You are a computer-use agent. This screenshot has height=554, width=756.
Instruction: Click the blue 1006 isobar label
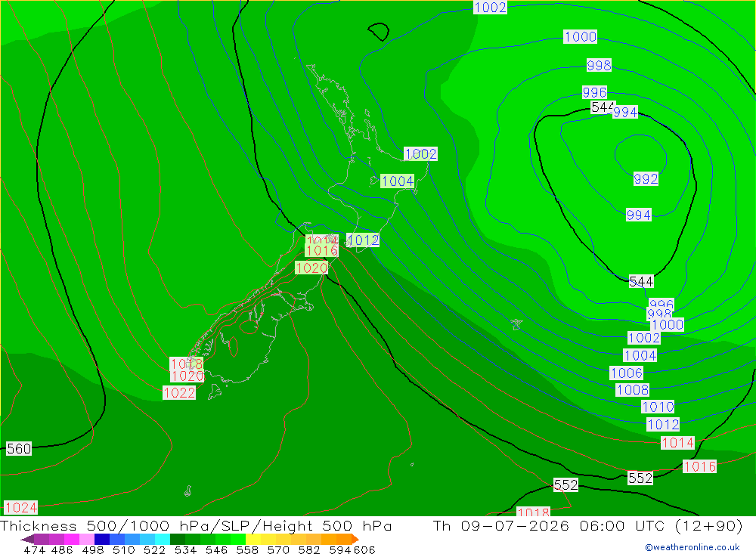(x=626, y=373)
